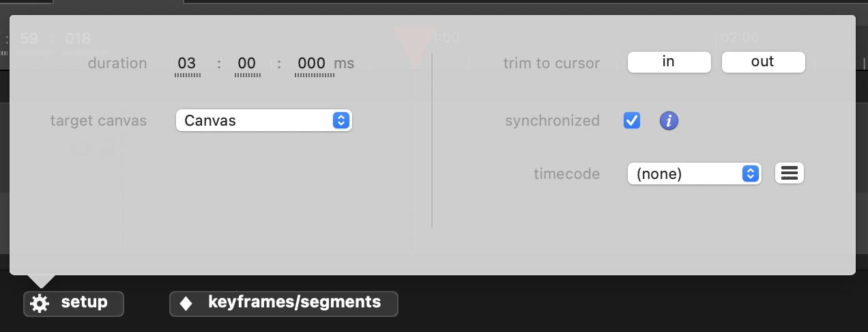
Task: Select the duration milliseconds field showing 000
Action: click(x=311, y=63)
